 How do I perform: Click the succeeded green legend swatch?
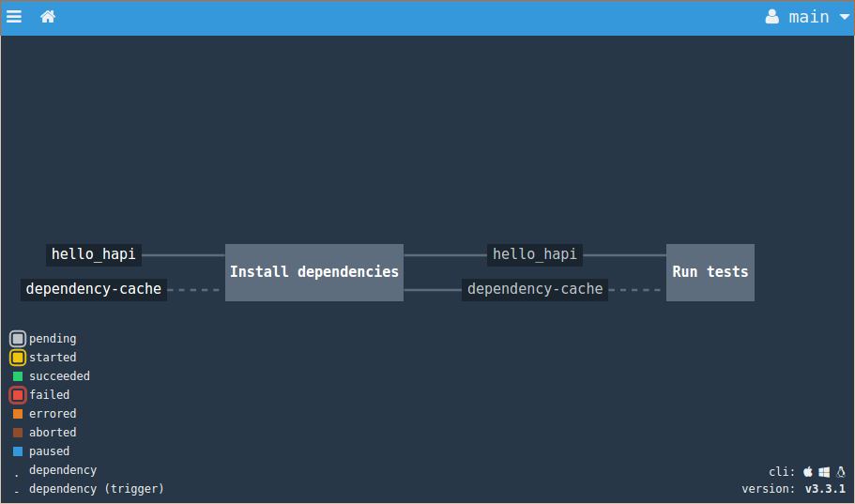tap(18, 376)
